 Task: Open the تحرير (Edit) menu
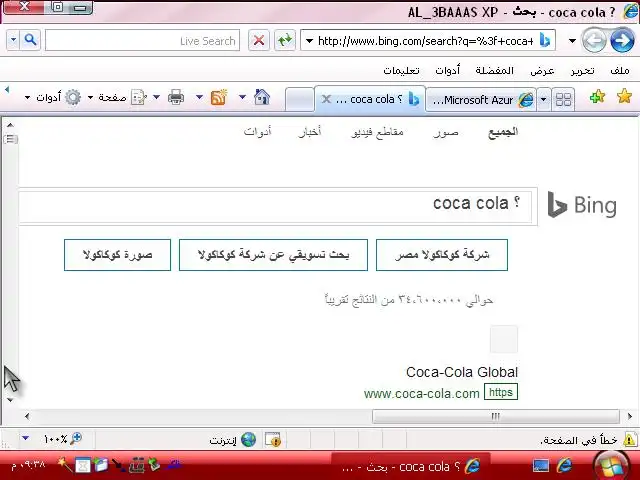coord(582,70)
